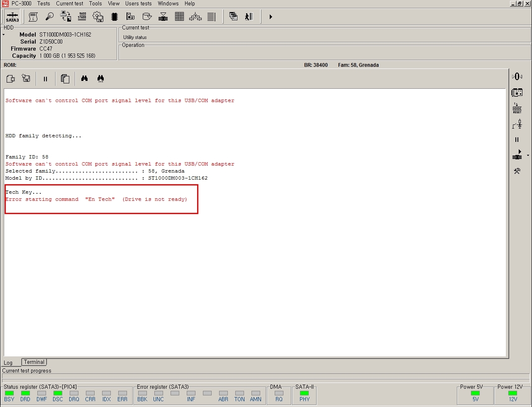This screenshot has height=407, width=532.
Task: Expand the HDD panel arrow beside Model
Action: pos(4,35)
